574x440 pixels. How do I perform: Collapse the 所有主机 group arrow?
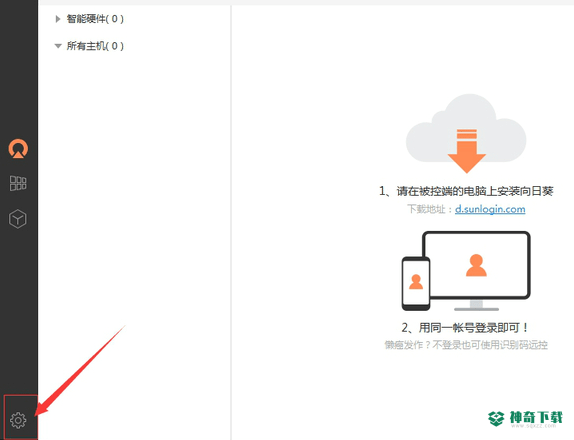(x=58, y=46)
